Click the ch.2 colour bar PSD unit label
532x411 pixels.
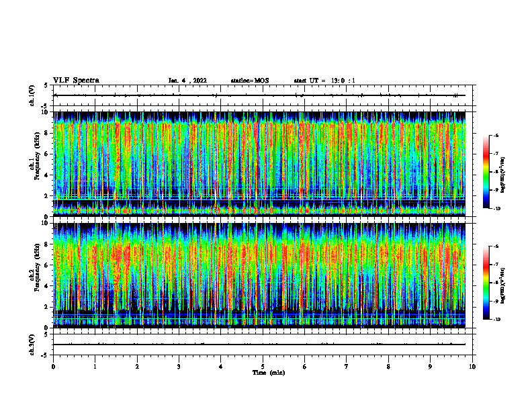click(503, 286)
